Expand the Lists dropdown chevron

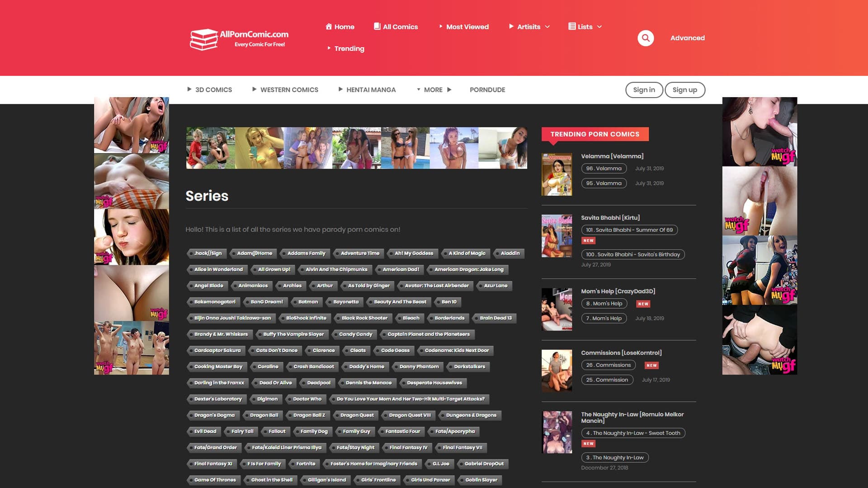point(599,27)
